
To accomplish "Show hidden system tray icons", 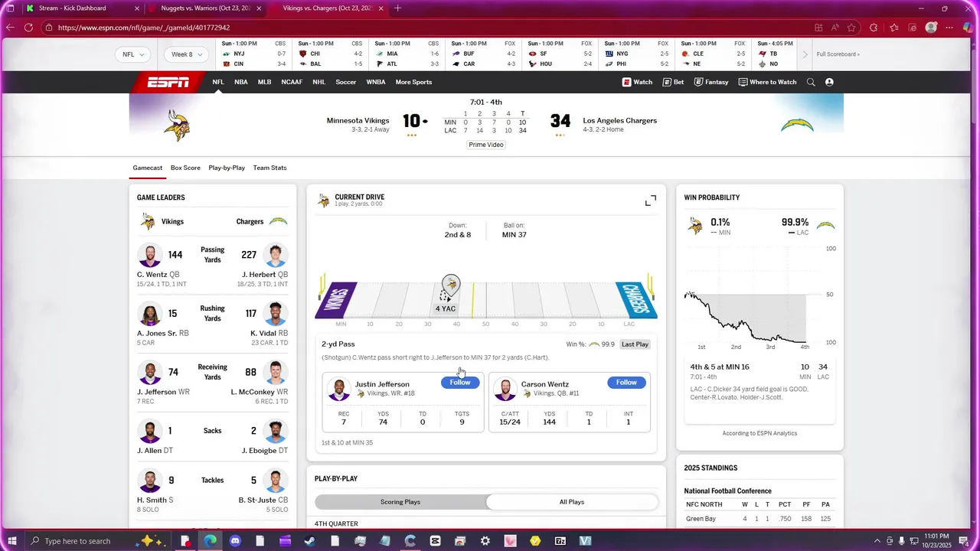I will point(877,541).
